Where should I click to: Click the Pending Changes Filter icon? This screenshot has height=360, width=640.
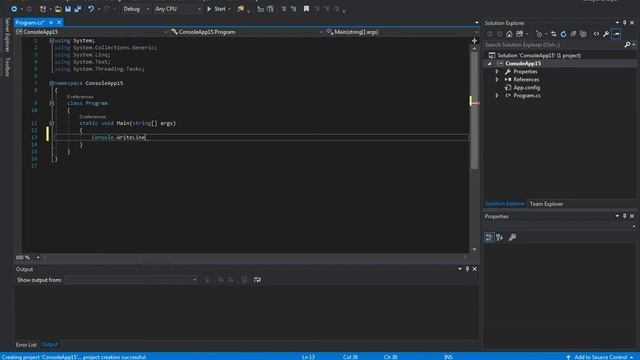pos(539,34)
